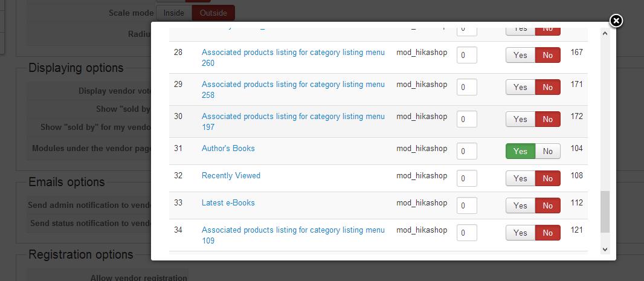Click ordering field for Author's Books row

[x=466, y=151]
